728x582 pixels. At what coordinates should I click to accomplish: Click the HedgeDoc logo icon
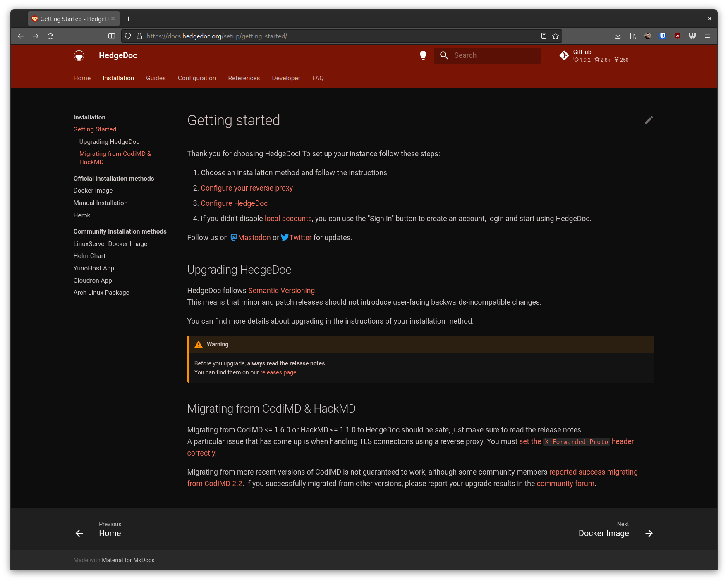pos(79,55)
